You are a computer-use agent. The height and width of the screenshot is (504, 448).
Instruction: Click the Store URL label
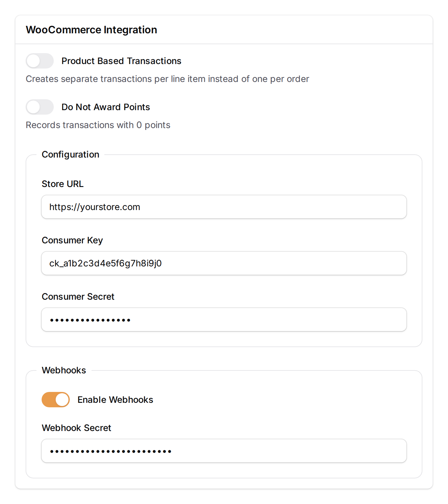pos(62,184)
